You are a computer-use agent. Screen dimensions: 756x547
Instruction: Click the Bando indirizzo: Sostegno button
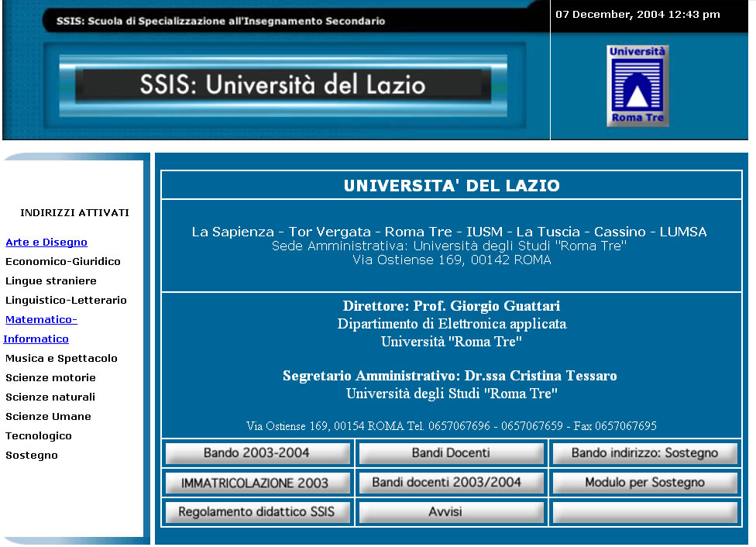(x=644, y=453)
